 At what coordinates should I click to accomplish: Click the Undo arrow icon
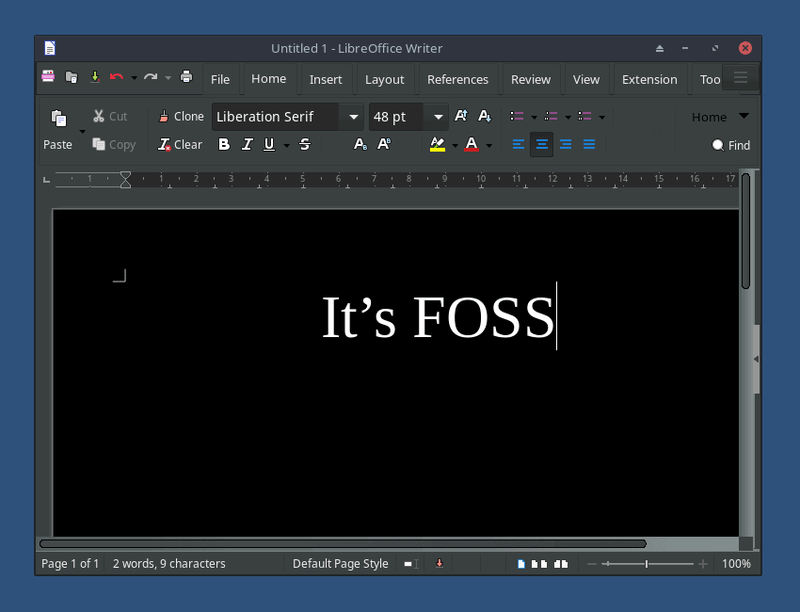click(x=116, y=78)
